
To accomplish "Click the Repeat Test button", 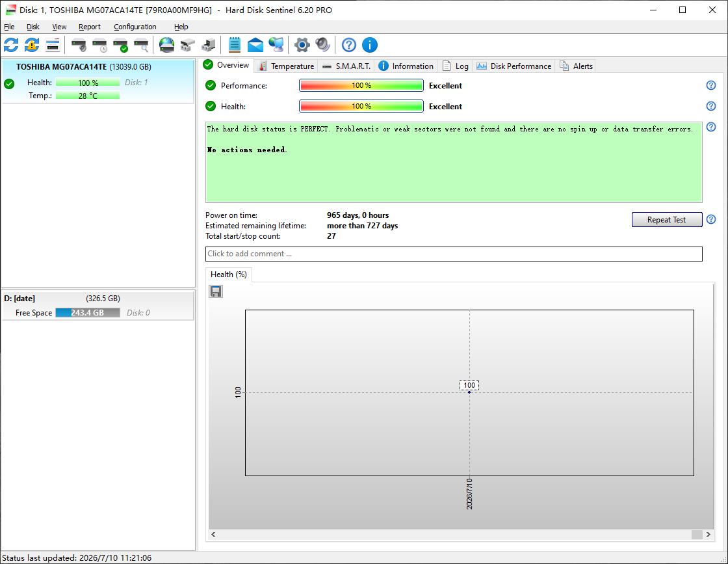I will click(x=667, y=220).
